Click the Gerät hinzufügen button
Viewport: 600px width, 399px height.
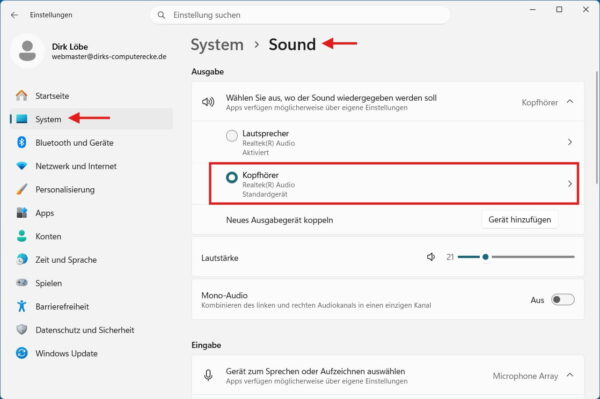tap(520, 220)
